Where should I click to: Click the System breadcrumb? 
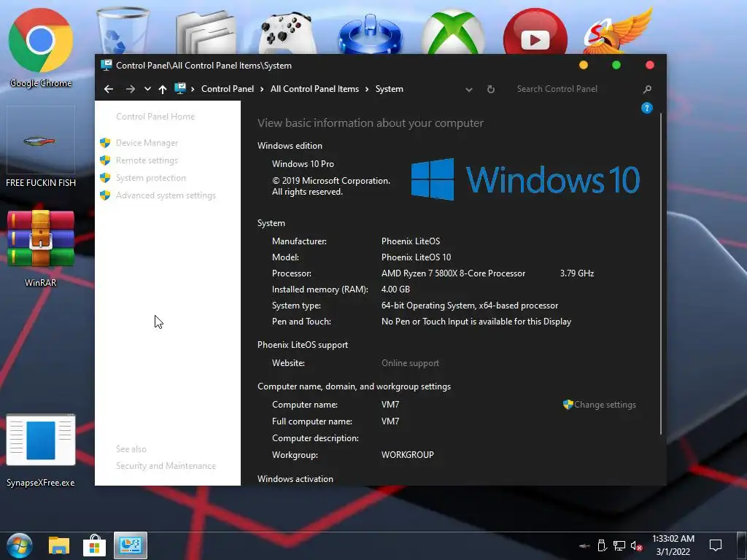tap(390, 89)
